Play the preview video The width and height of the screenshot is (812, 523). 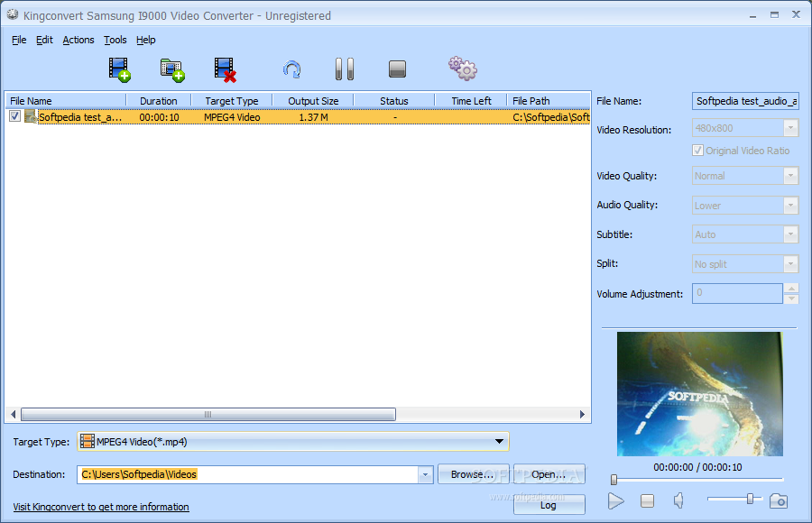[x=615, y=500]
